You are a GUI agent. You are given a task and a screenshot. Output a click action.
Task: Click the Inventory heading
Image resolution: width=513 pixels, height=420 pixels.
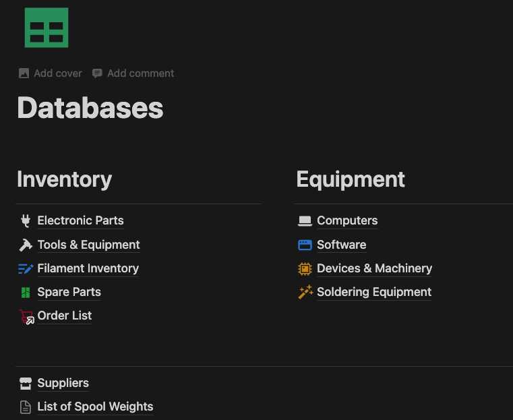coord(65,179)
